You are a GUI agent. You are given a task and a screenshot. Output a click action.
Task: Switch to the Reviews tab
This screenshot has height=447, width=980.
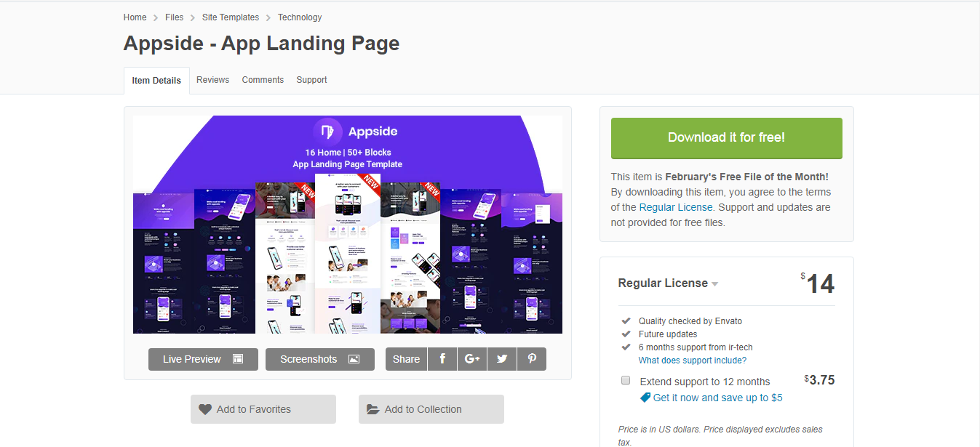[x=212, y=80]
